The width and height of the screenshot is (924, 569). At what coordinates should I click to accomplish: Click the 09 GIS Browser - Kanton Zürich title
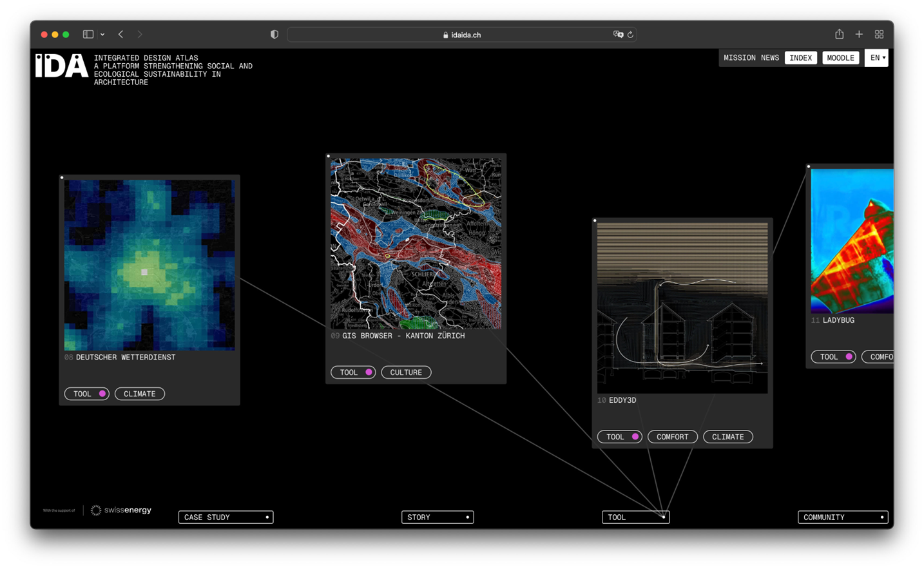click(x=398, y=336)
